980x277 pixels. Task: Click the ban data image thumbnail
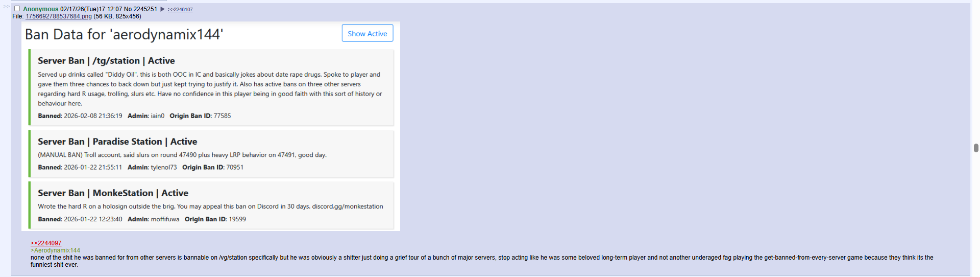(211, 126)
